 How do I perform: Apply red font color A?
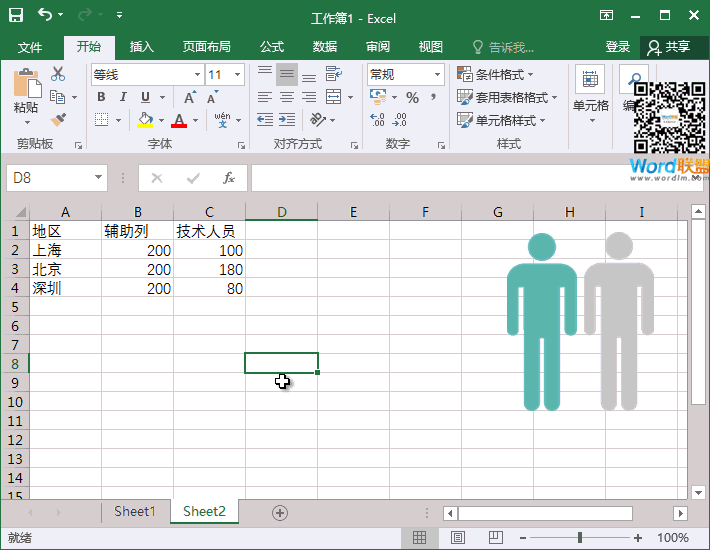(179, 120)
